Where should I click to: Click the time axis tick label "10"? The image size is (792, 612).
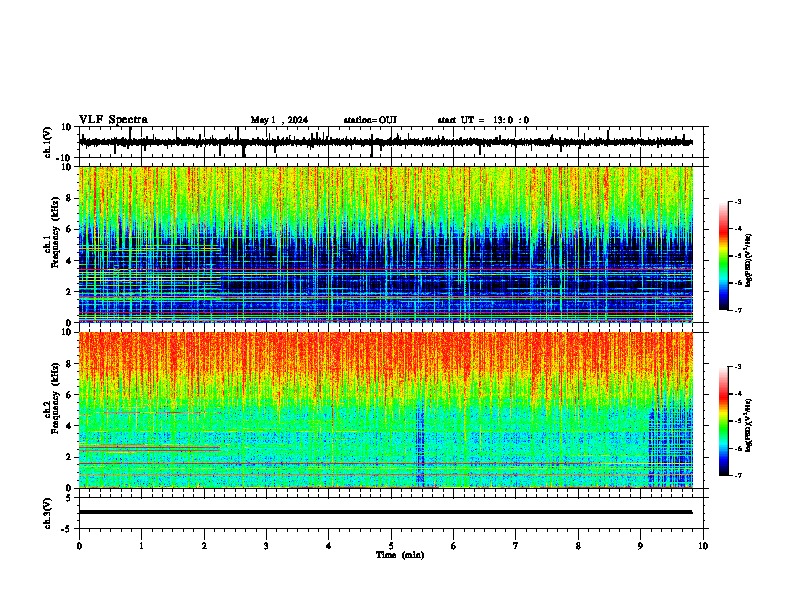(x=703, y=546)
